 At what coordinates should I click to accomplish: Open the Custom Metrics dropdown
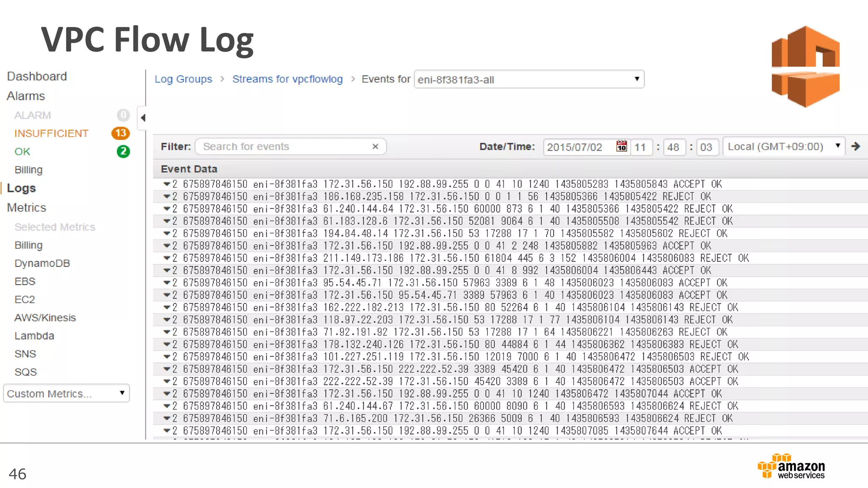pyautogui.click(x=66, y=394)
